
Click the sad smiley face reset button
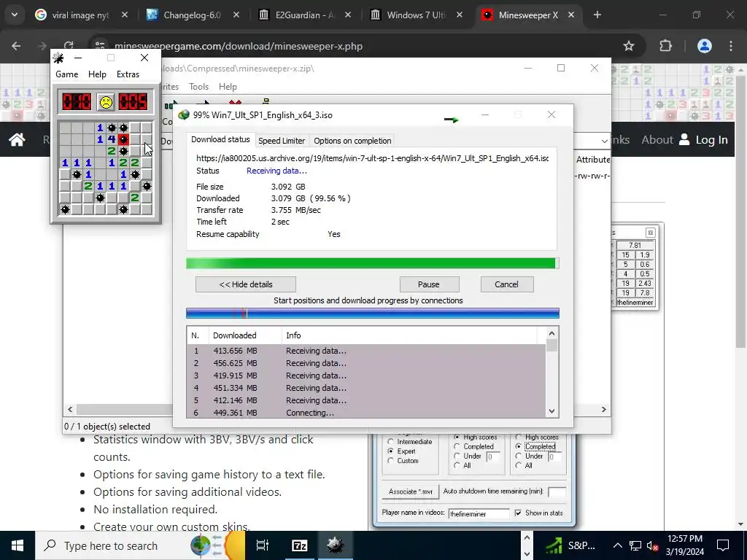coord(106,102)
